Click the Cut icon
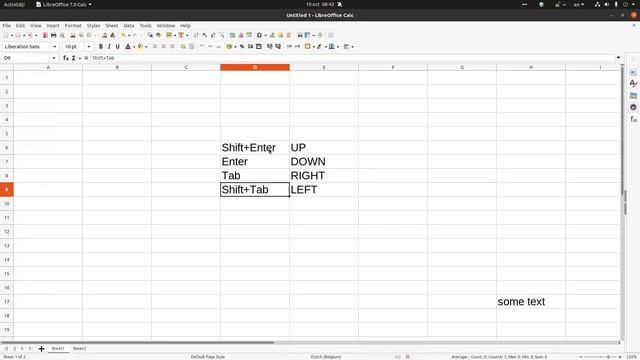Image resolution: width=640 pixels, height=360 pixels. coord(73,36)
